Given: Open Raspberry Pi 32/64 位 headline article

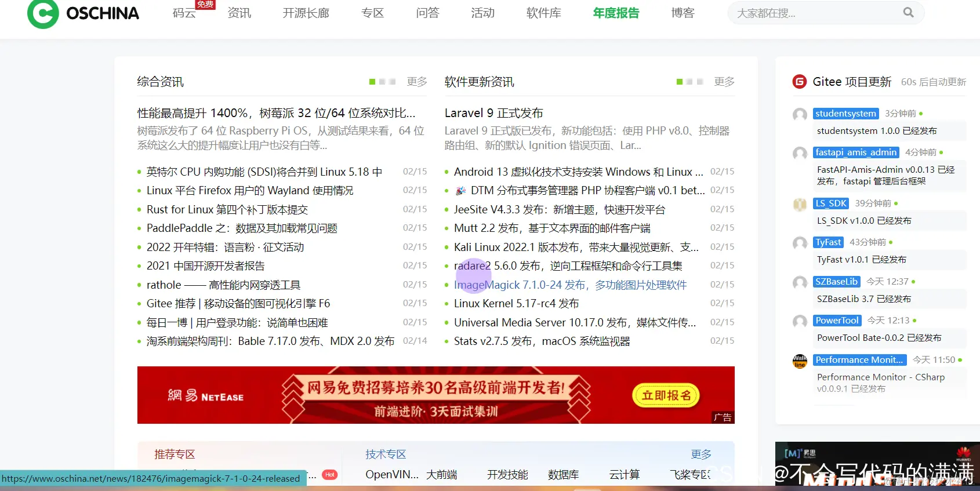Looking at the screenshot, I should 276,113.
